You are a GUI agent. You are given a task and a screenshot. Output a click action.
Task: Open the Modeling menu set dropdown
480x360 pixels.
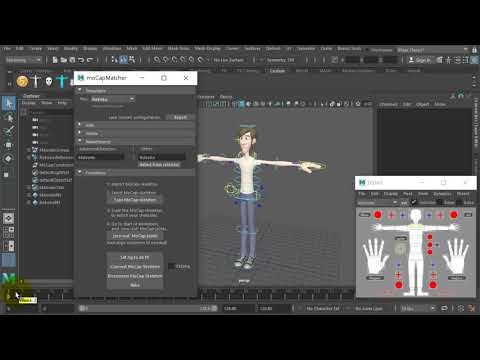click(x=23, y=60)
